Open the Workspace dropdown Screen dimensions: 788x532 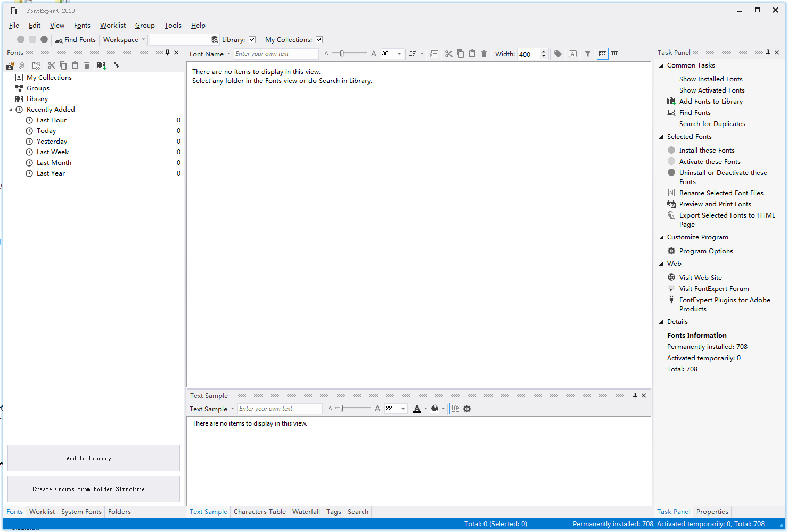pyautogui.click(x=124, y=40)
